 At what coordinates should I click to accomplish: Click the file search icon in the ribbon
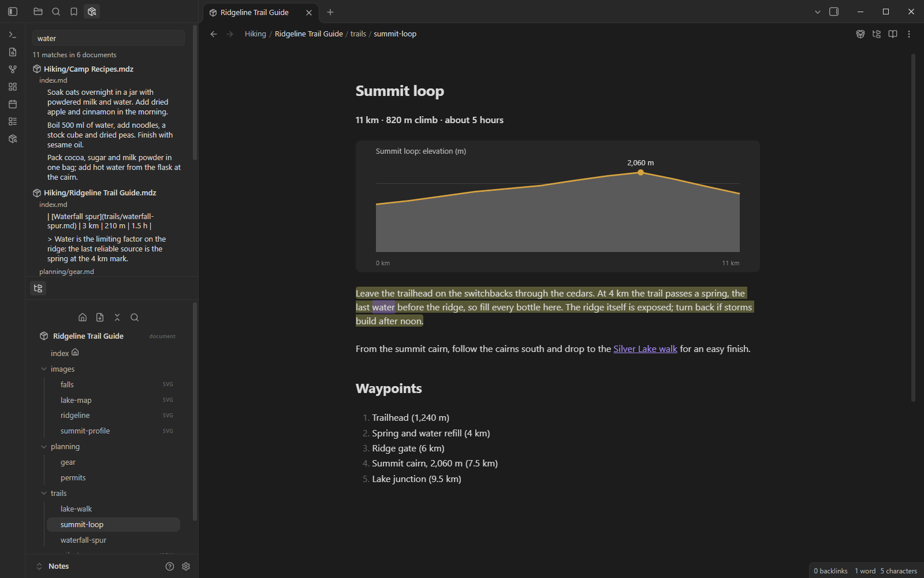tap(13, 52)
